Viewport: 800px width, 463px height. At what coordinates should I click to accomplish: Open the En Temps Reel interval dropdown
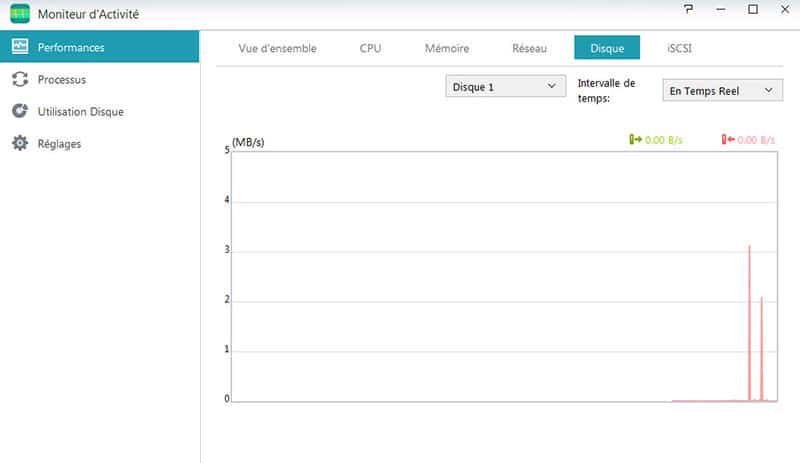722,90
